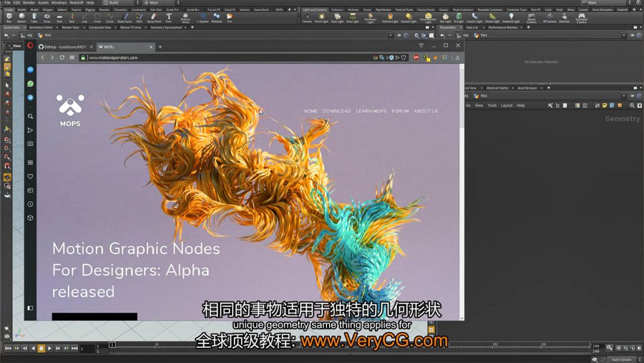Open shelf set options dropdown after MOPs
This screenshot has height=363, width=644.
(295, 9)
